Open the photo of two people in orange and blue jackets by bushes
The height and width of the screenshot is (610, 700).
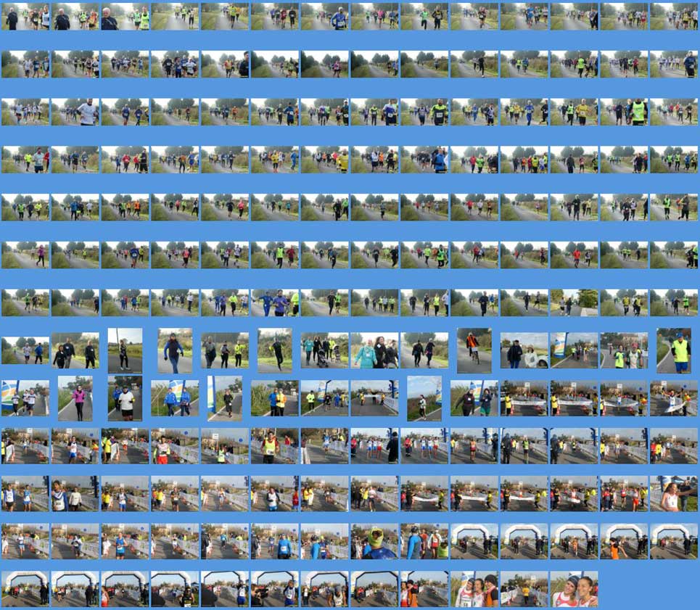click(274, 398)
